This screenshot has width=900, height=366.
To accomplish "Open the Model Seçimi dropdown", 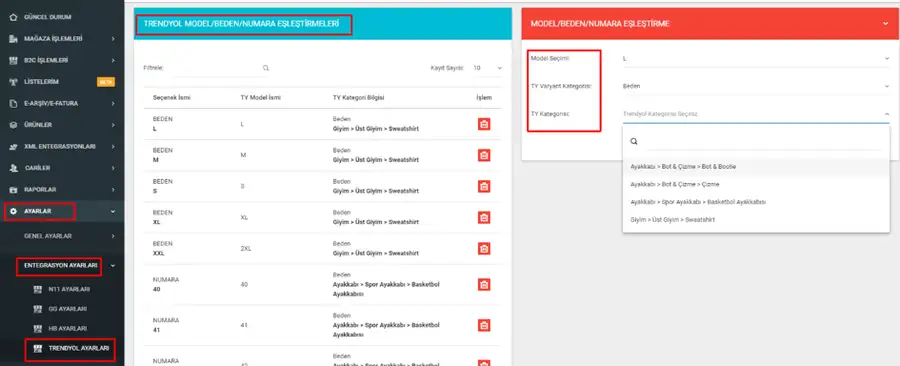I will pos(756,59).
